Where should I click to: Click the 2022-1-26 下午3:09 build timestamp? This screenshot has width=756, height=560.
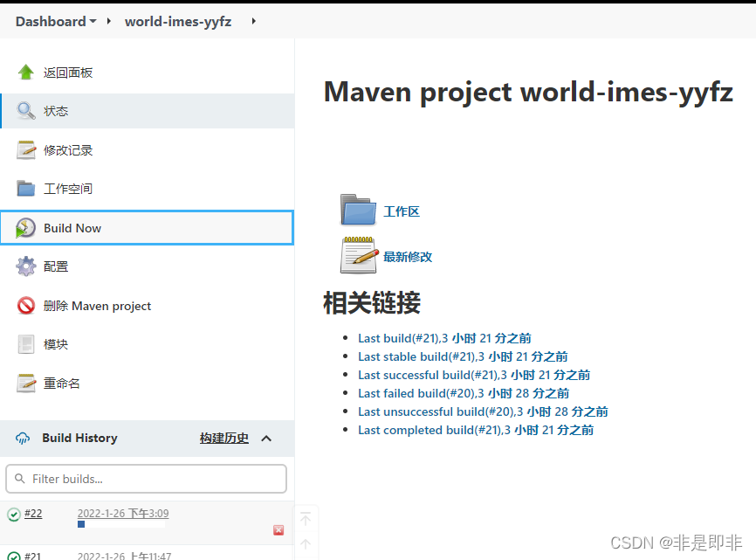coord(123,513)
